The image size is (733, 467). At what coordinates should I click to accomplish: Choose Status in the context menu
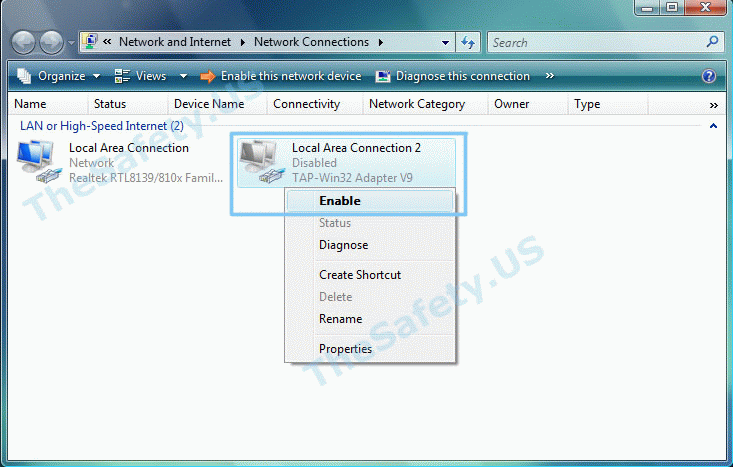point(370,223)
